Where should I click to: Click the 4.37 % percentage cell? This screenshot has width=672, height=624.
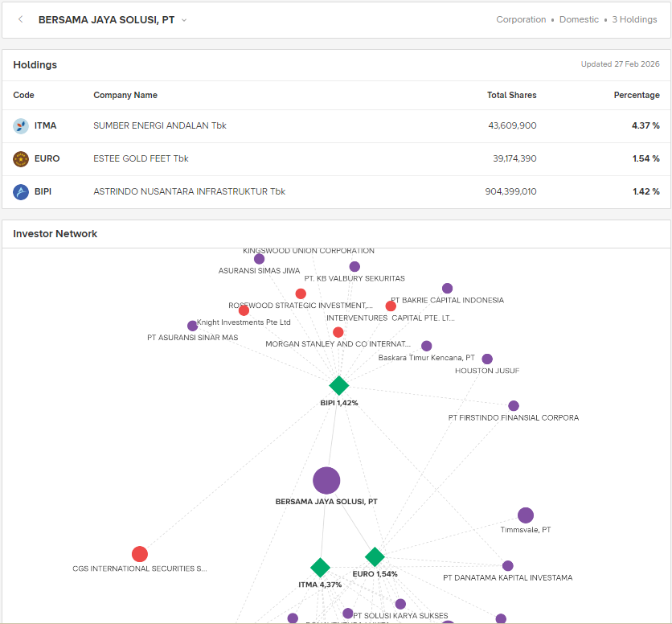pyautogui.click(x=645, y=125)
